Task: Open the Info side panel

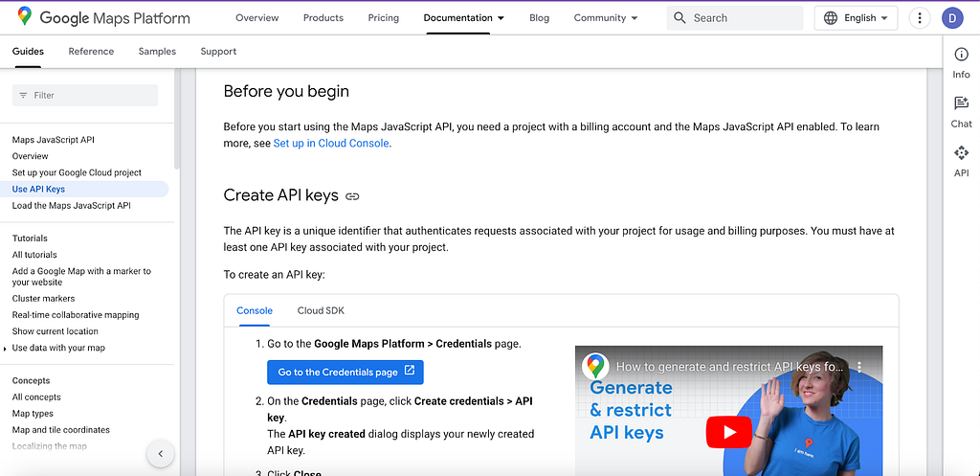Action: 961,62
